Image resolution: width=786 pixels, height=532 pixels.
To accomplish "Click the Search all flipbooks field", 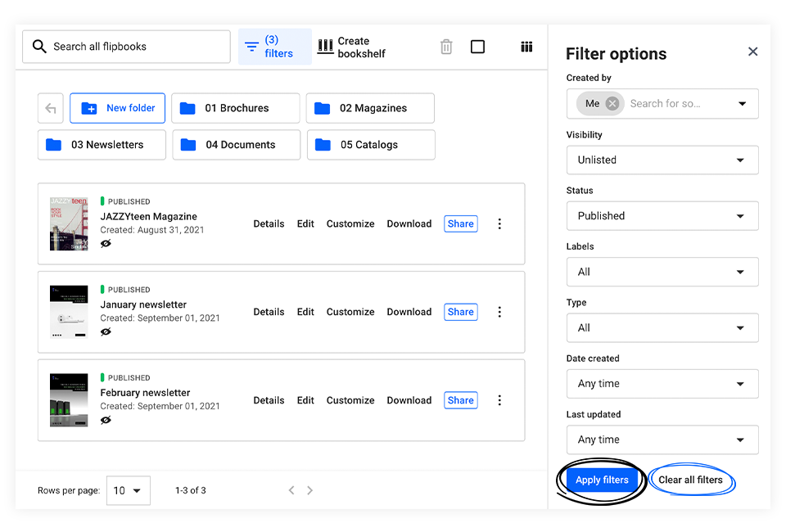I will 126,47.
